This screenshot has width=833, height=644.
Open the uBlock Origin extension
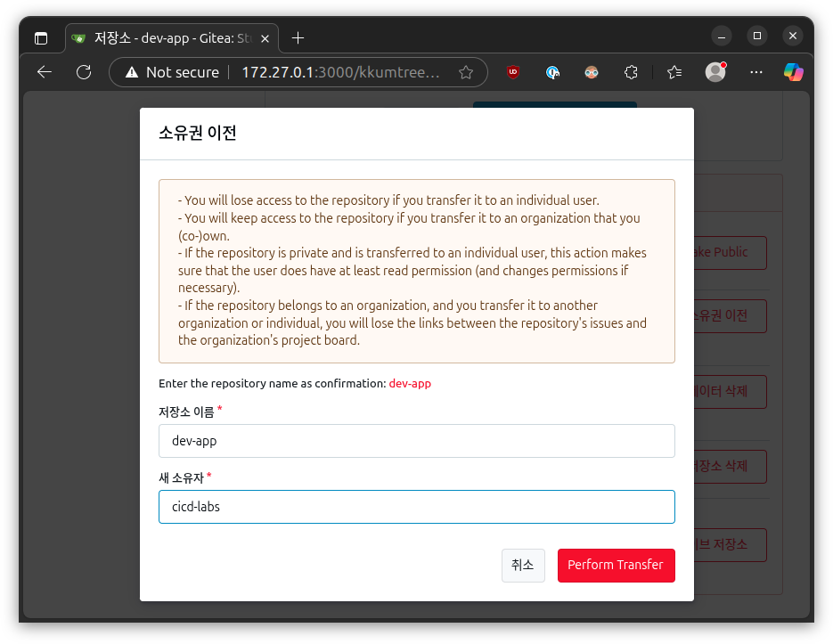pyautogui.click(x=512, y=72)
